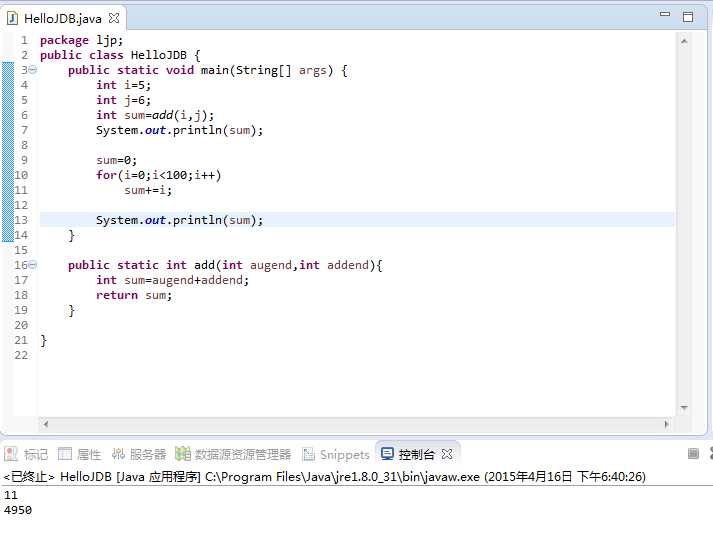713x552 pixels.
Task: Click the Servers tab icon
Action: click(x=118, y=454)
